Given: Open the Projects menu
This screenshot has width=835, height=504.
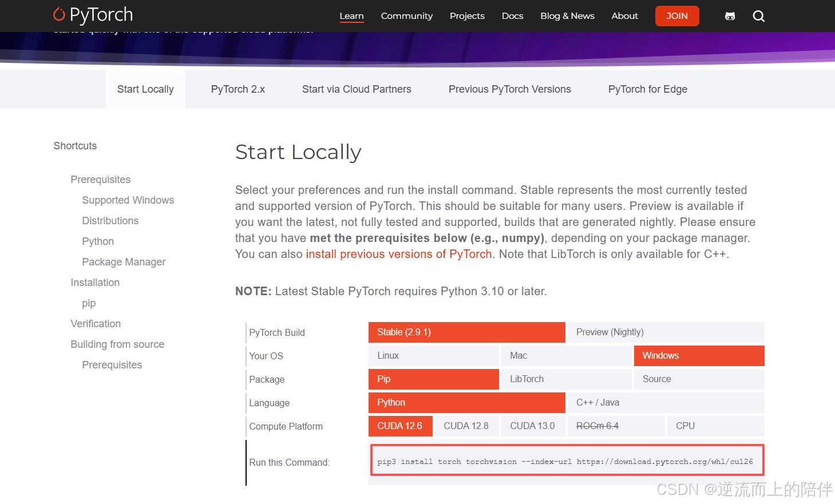Looking at the screenshot, I should point(467,16).
